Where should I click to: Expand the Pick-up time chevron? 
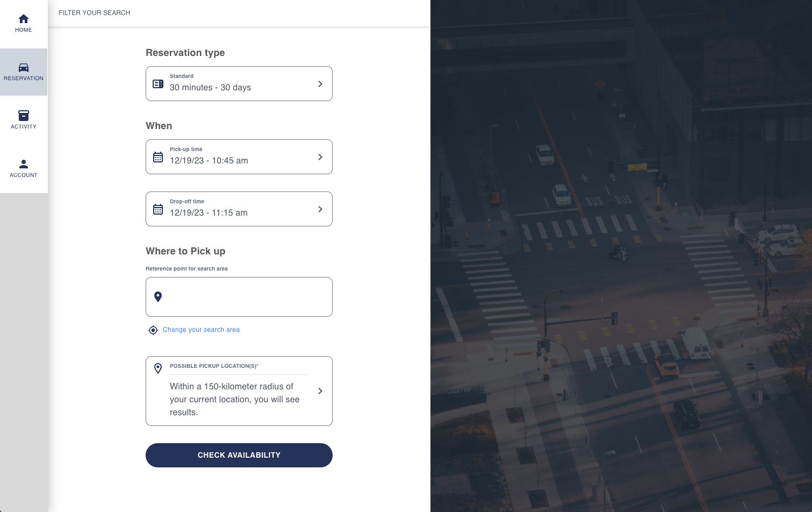(320, 157)
